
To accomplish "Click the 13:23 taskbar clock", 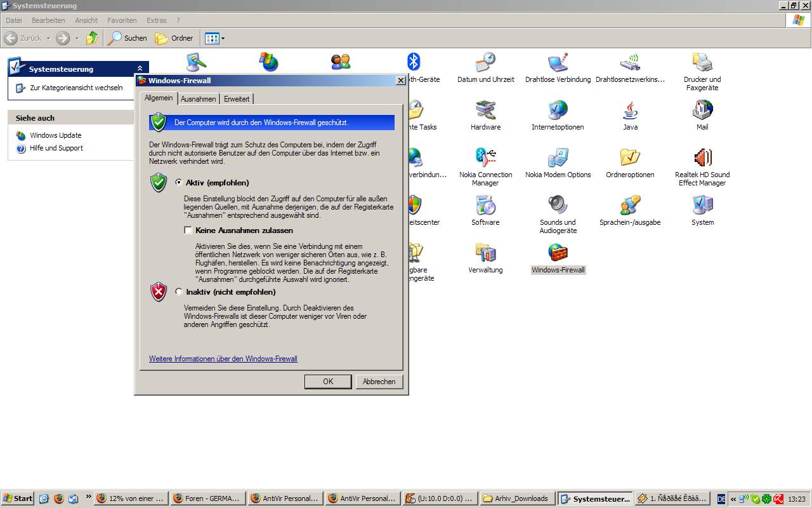I will (797, 499).
